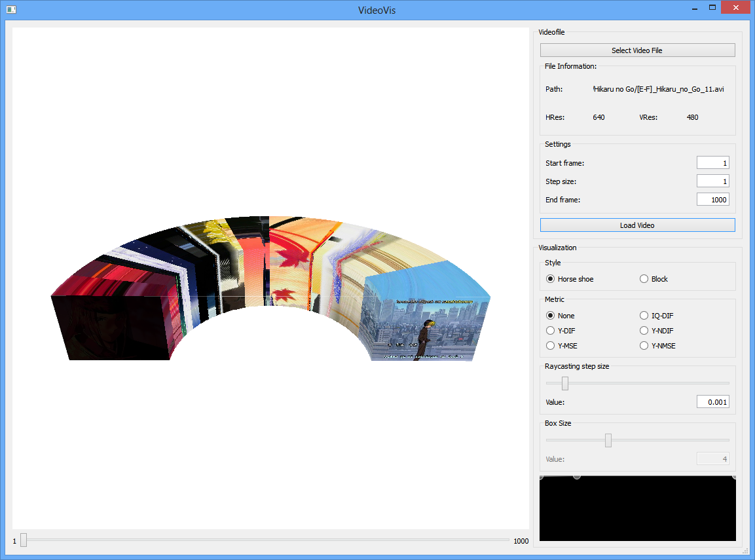755x560 pixels.
Task: Click the black transfer function editor area
Action: tap(638, 508)
